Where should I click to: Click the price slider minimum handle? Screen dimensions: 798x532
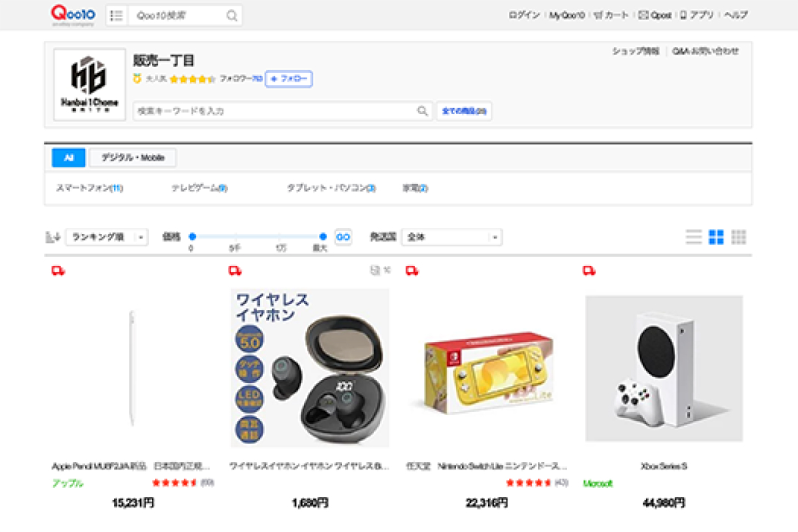[x=192, y=237]
